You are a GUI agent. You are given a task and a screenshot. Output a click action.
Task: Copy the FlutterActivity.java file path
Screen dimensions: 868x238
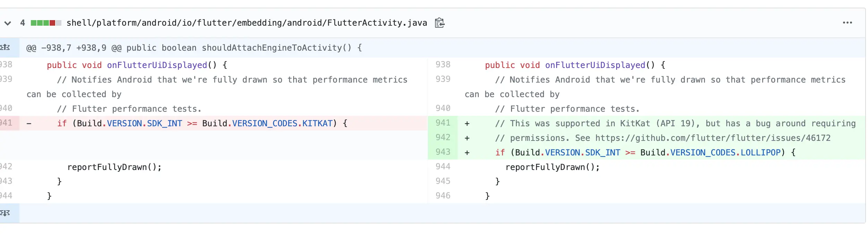(x=440, y=23)
